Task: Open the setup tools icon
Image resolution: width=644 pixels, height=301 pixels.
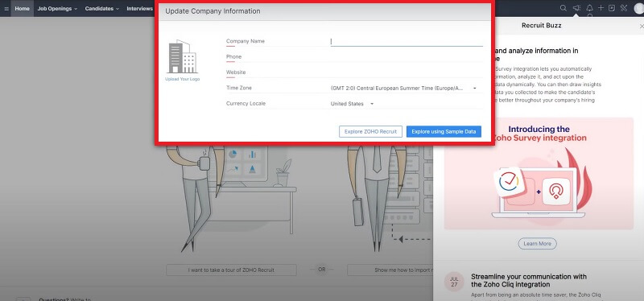Action: pyautogui.click(x=623, y=8)
